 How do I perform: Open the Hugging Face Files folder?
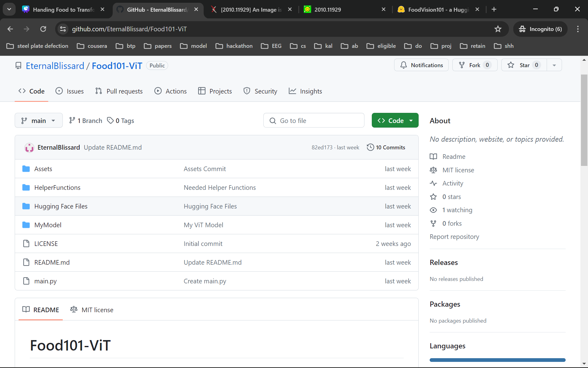pos(61,206)
